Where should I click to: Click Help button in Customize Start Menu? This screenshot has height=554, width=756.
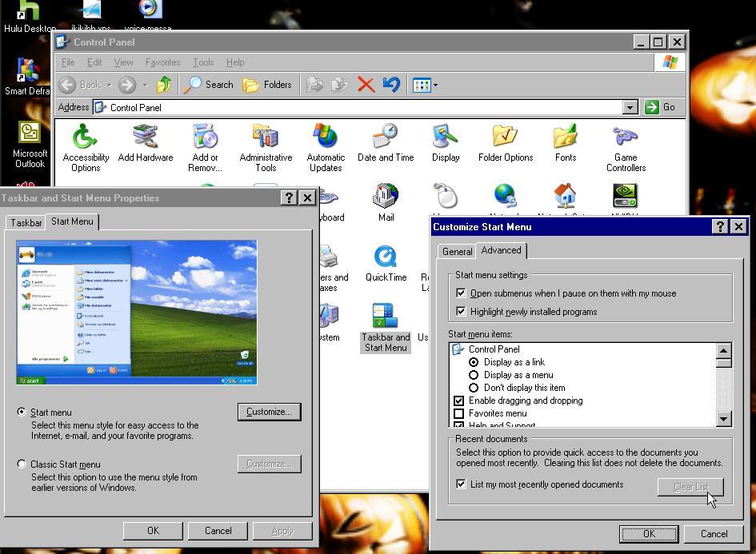tap(720, 226)
